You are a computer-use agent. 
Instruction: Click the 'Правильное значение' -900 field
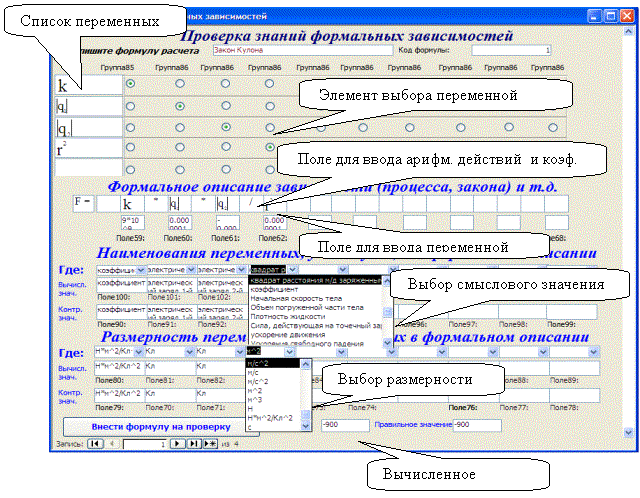click(x=477, y=425)
